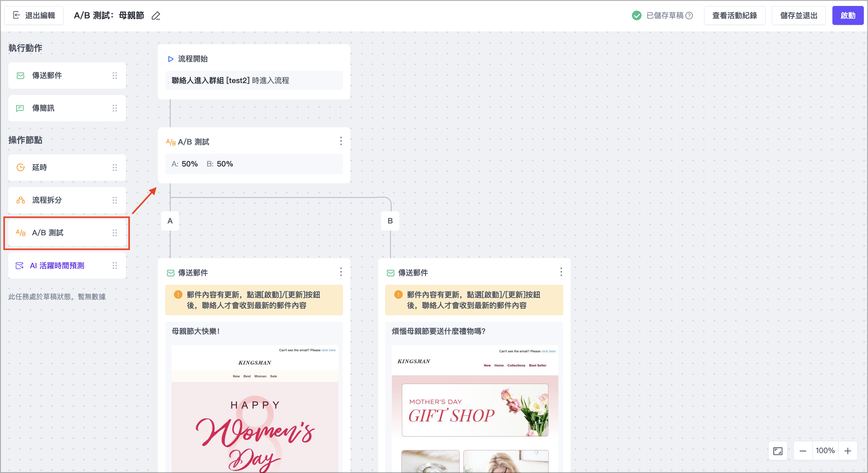Click drag handle on 延時 node item
The image size is (868, 473).
coord(115,167)
